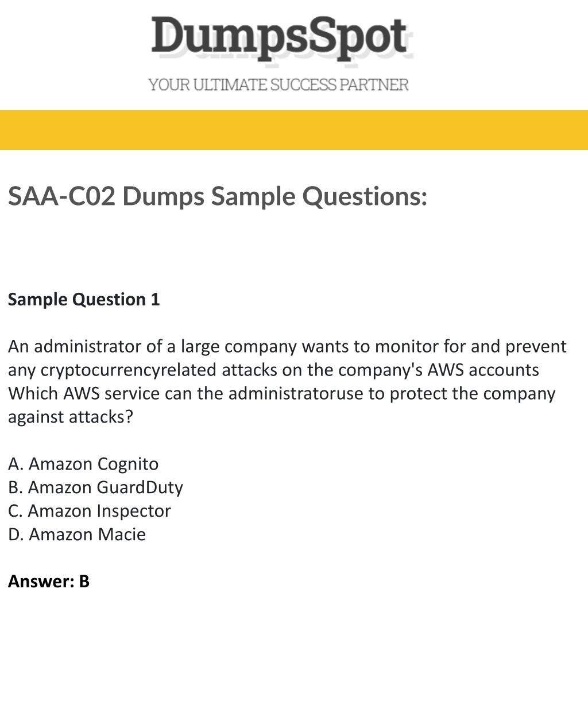Select option C. Amazon Inspector
Screen dimensions: 588x705
click(x=90, y=511)
